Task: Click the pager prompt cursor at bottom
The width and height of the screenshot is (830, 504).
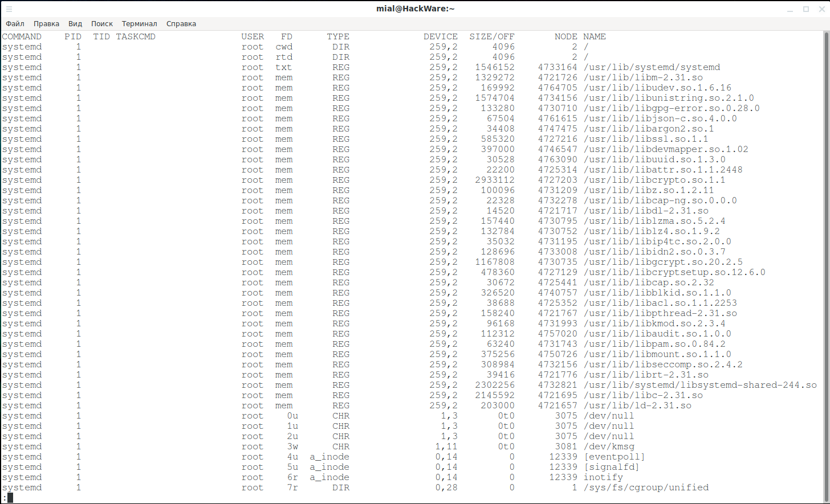Action: click(10, 498)
